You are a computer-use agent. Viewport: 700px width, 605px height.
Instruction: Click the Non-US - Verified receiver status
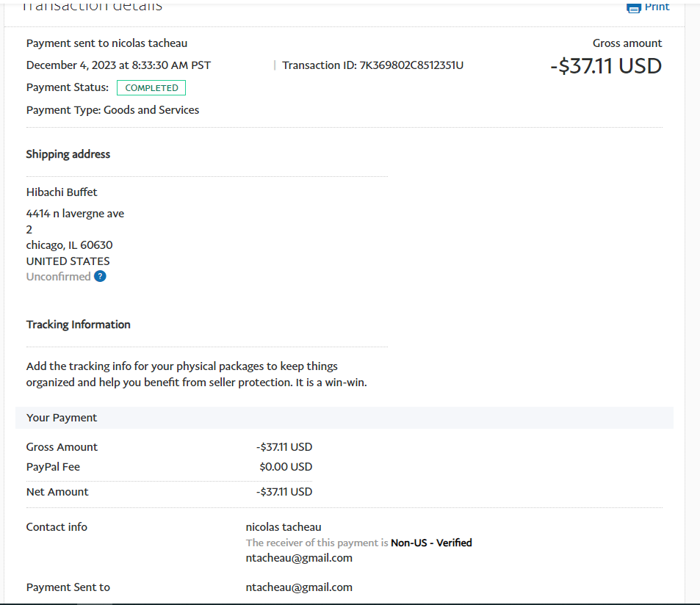[x=431, y=543]
